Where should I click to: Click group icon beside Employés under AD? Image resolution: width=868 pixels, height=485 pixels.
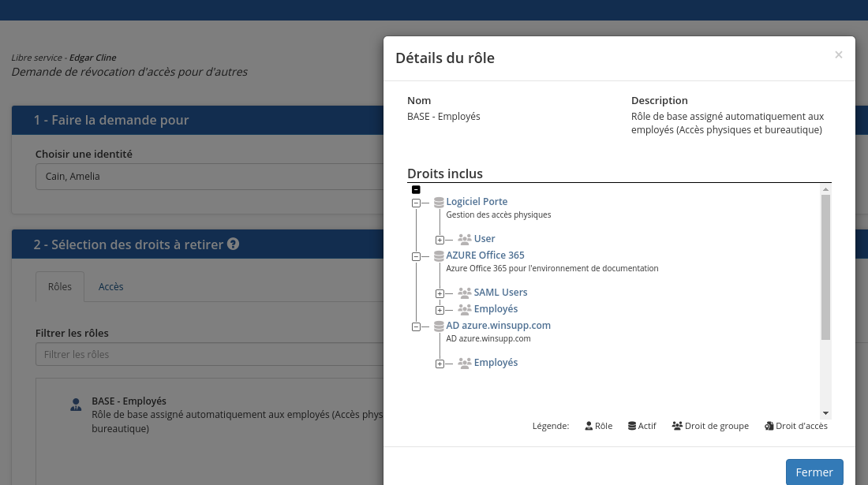465,364
